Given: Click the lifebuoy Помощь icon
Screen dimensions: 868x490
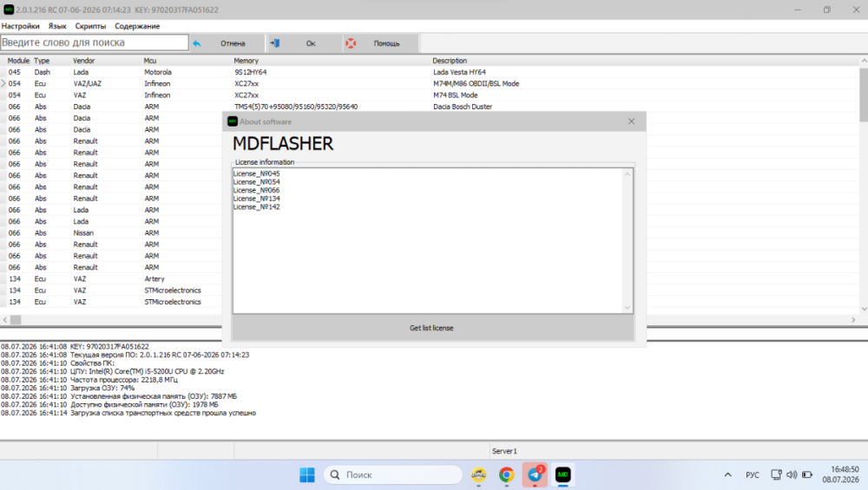Looking at the screenshot, I should [351, 43].
